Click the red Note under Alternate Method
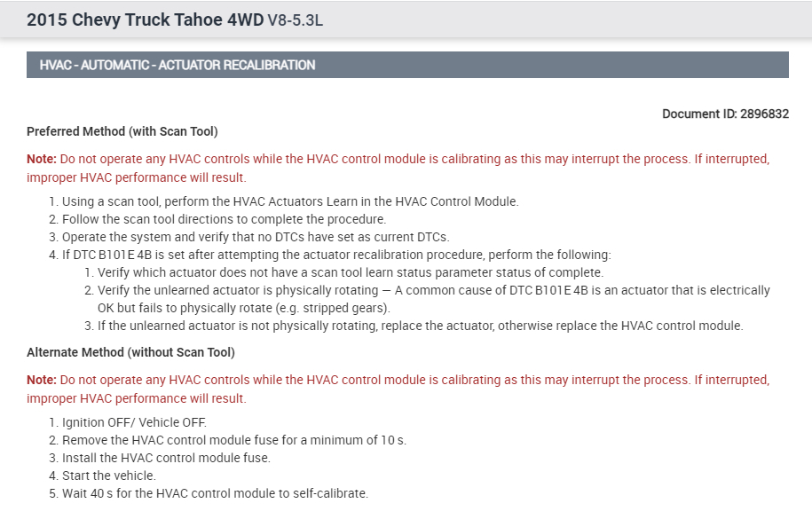Image resolution: width=812 pixels, height=519 pixels. point(398,388)
